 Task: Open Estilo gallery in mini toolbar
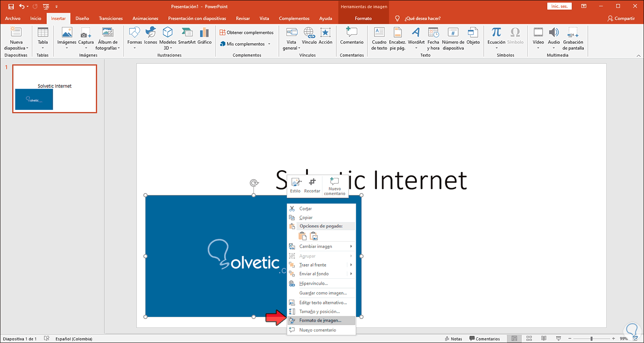click(x=295, y=185)
